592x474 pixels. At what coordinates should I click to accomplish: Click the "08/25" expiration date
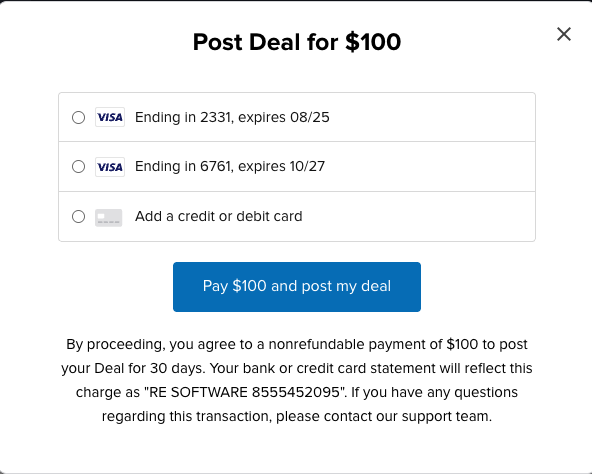(x=310, y=117)
